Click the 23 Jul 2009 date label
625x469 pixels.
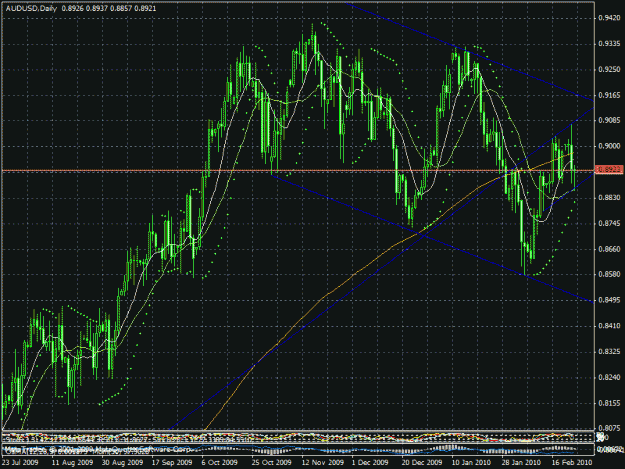pyautogui.click(x=20, y=462)
